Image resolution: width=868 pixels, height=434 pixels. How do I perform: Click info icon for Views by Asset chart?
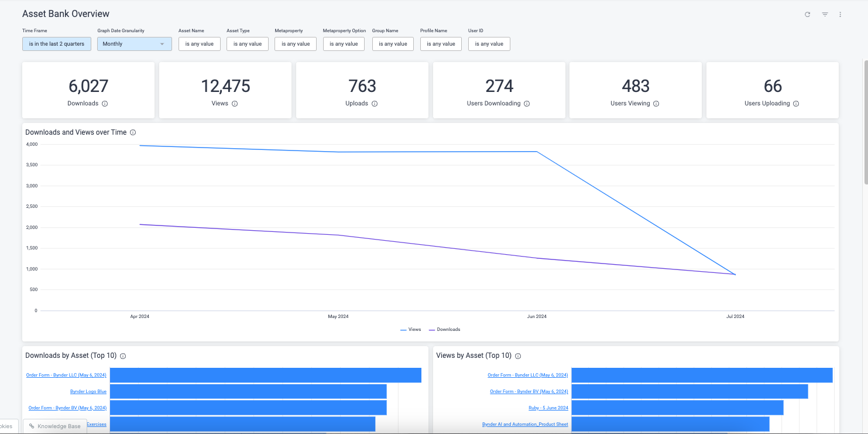(x=518, y=356)
